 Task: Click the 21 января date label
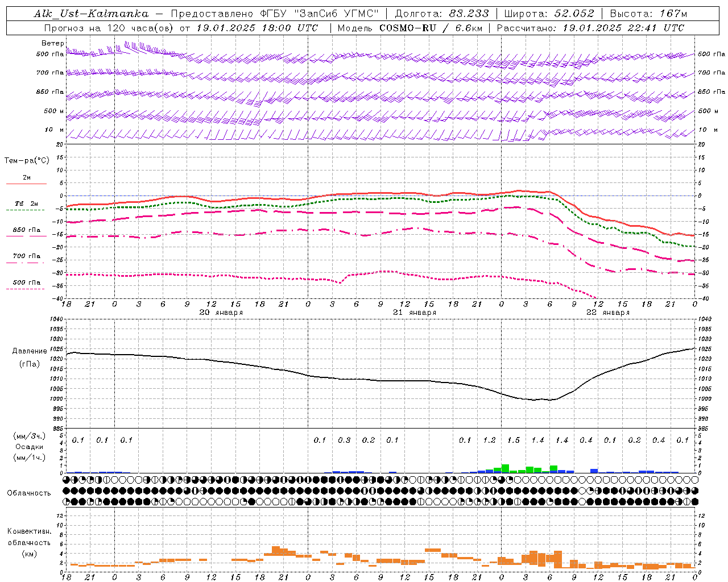(x=415, y=313)
